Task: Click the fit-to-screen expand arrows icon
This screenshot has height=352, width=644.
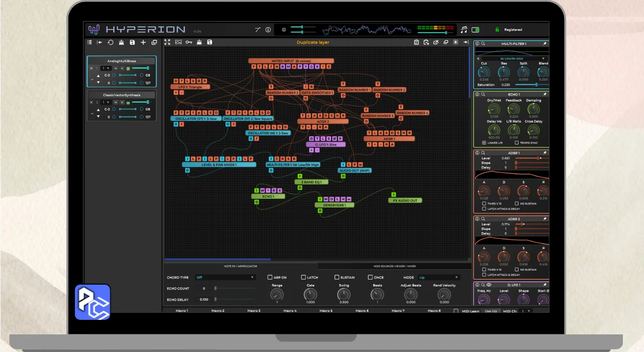Action: pos(168,42)
